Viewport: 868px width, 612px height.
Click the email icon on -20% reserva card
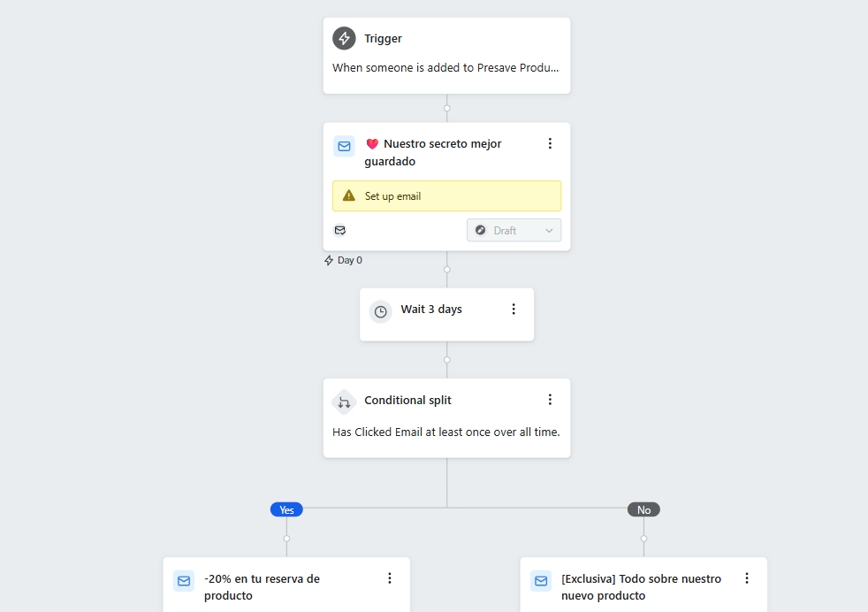[x=183, y=581]
